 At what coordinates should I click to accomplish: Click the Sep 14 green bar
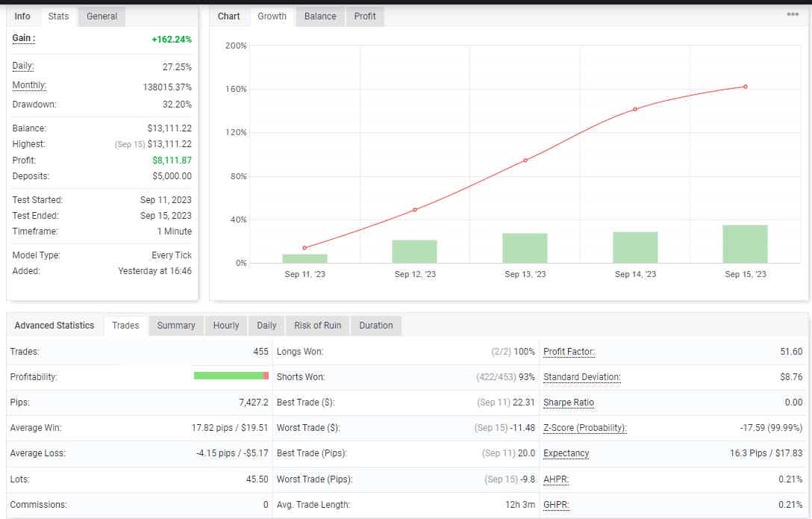(x=635, y=248)
